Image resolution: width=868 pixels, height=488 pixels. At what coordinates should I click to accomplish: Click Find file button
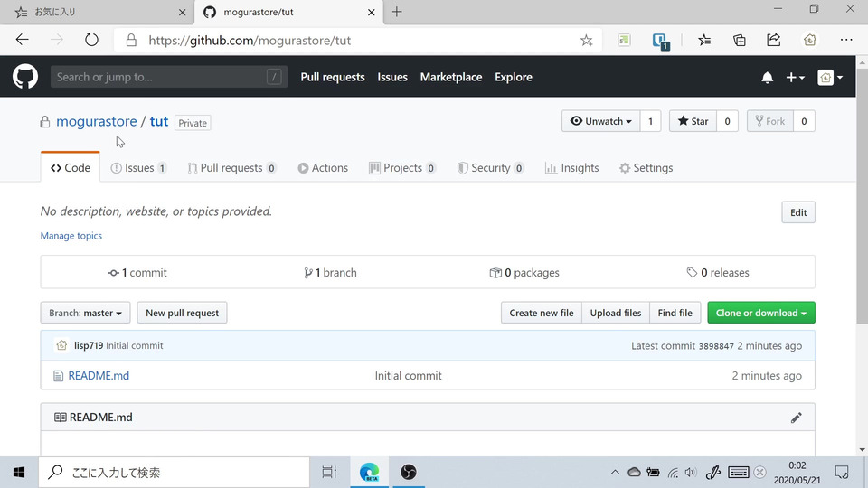(x=675, y=313)
